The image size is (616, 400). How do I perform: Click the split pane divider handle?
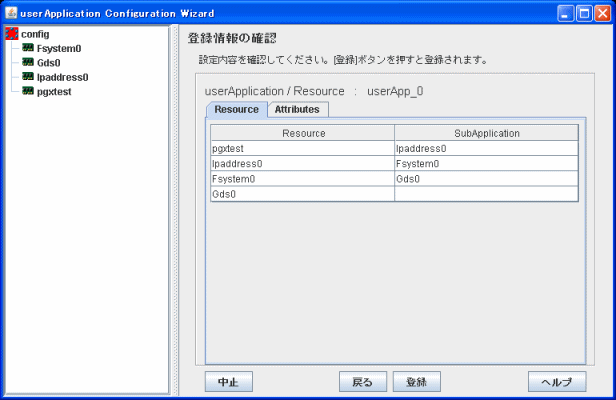point(174,210)
